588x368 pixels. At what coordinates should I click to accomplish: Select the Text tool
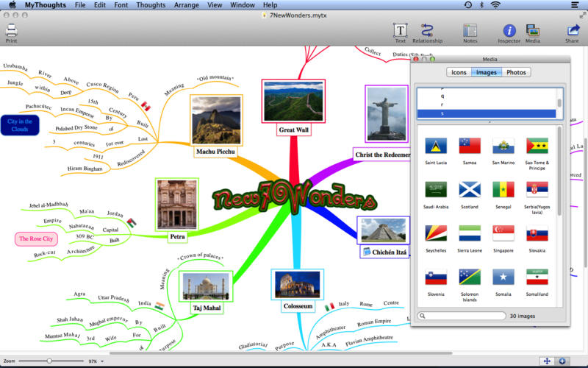coord(400,31)
